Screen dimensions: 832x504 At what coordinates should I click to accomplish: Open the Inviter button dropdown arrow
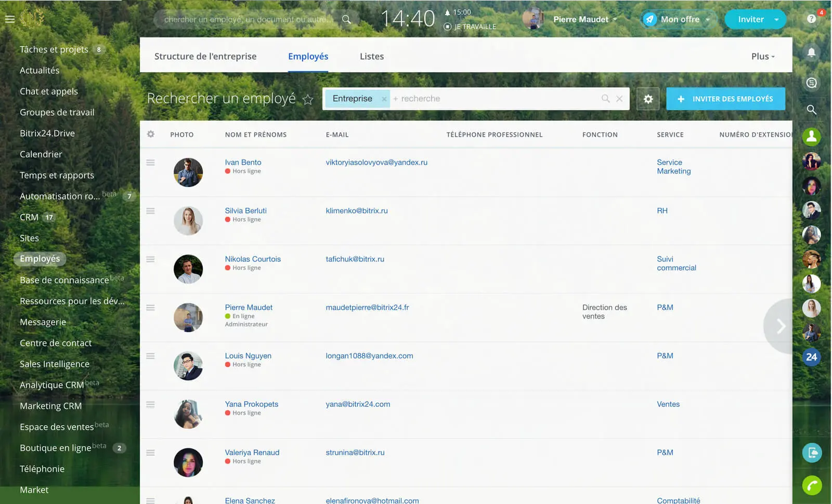(776, 19)
